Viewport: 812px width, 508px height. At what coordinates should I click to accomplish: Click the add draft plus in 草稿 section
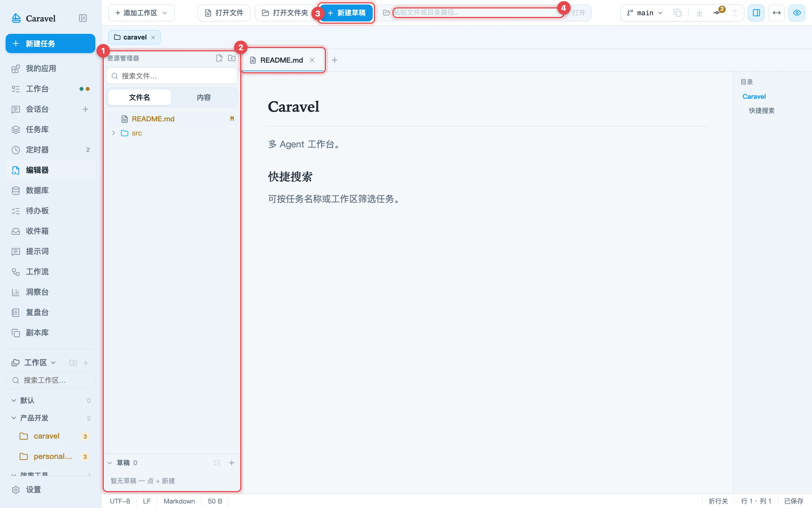pos(231,463)
